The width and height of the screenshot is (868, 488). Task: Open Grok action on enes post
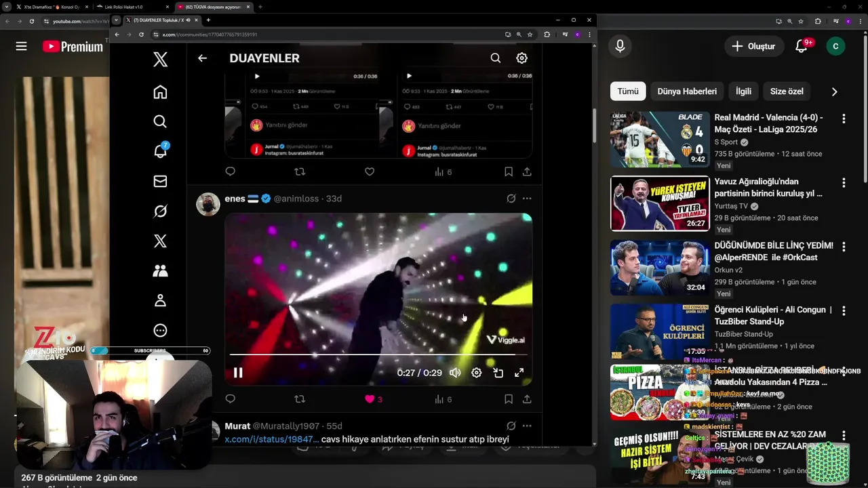click(x=511, y=199)
